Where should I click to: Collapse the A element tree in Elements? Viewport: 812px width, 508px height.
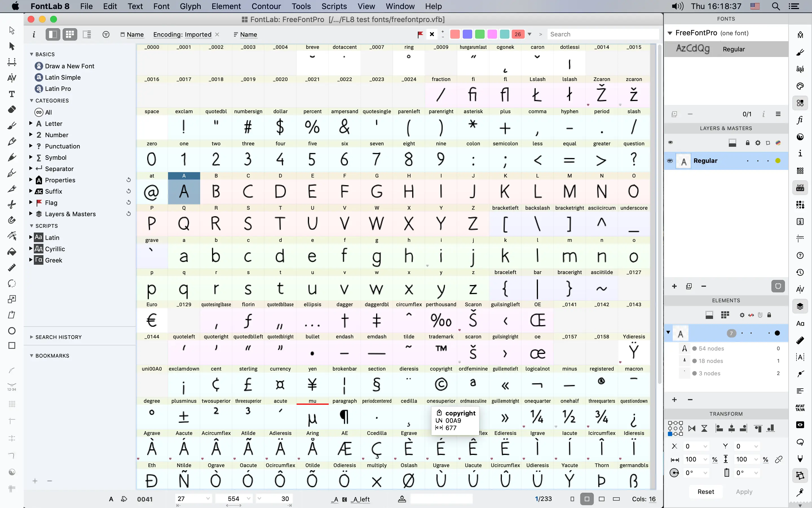point(668,333)
